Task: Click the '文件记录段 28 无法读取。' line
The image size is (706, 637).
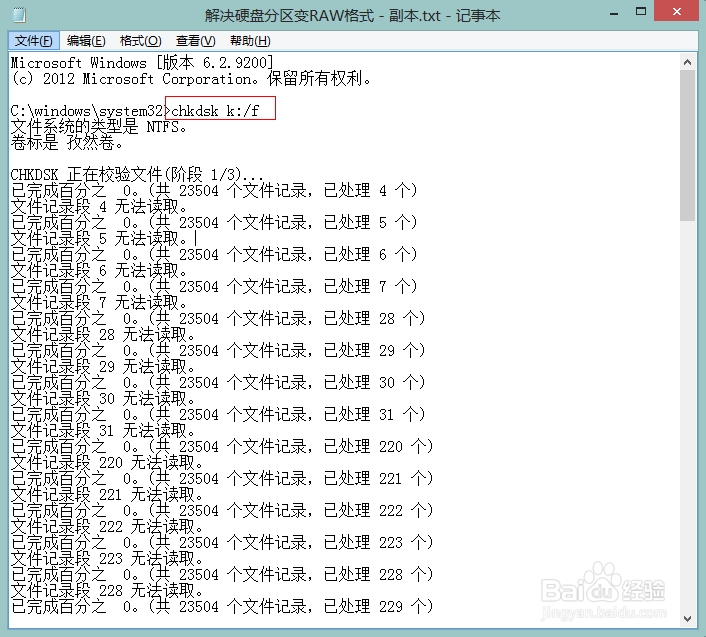Action: 103,334
